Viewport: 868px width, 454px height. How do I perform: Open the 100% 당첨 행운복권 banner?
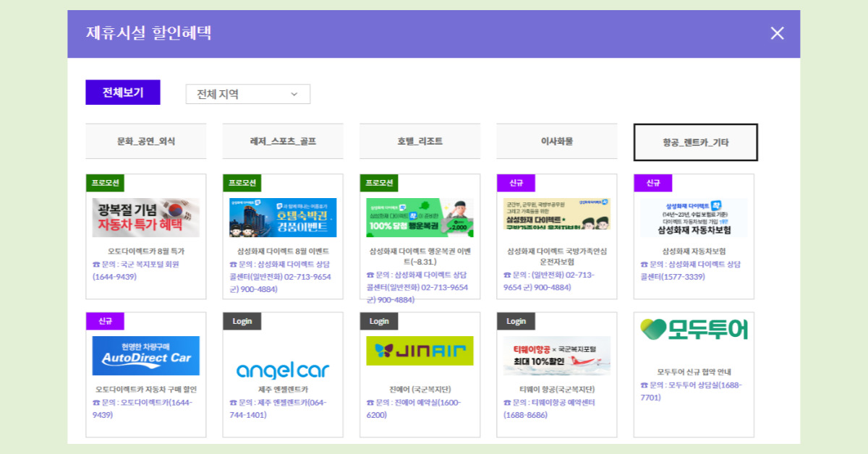coord(420,218)
